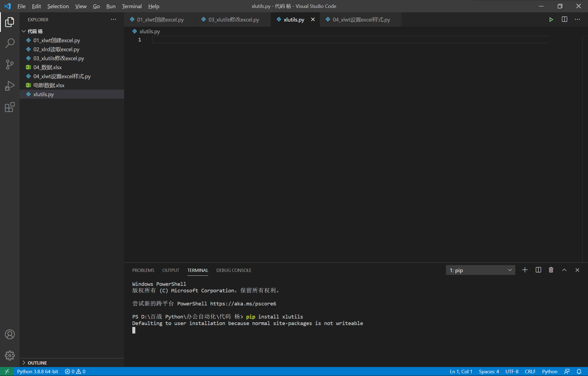Change indentation via Spaces: 4
The image size is (588, 376).
tap(489, 371)
